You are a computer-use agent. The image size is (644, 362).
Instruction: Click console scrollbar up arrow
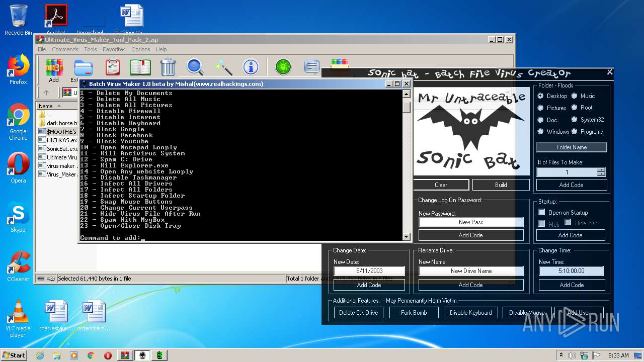[407, 94]
